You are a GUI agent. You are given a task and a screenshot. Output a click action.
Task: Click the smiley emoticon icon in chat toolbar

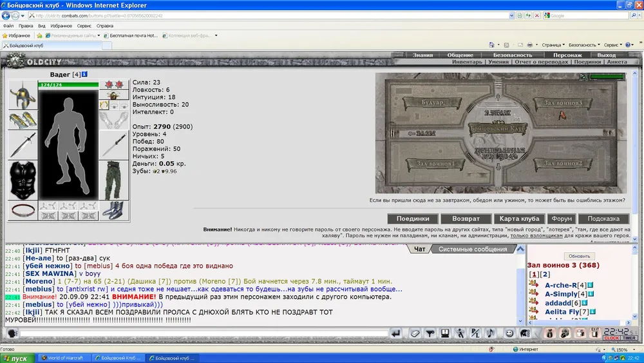[x=509, y=333]
